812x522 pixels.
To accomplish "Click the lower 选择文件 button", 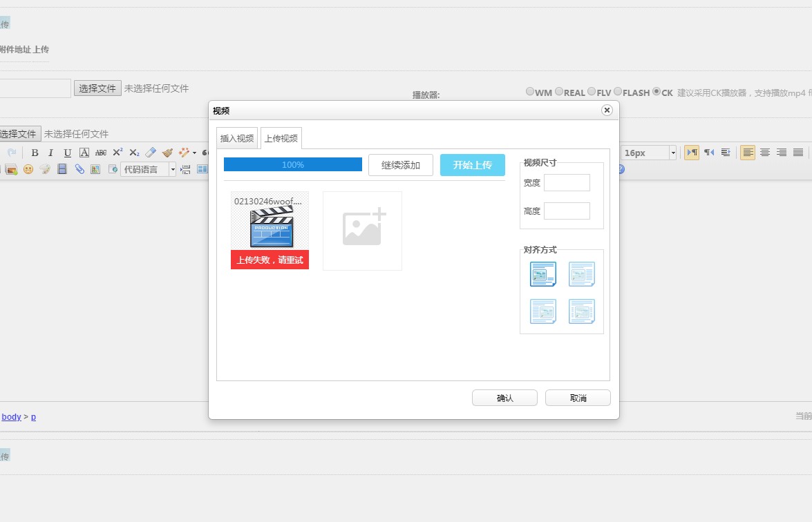I will coord(19,134).
